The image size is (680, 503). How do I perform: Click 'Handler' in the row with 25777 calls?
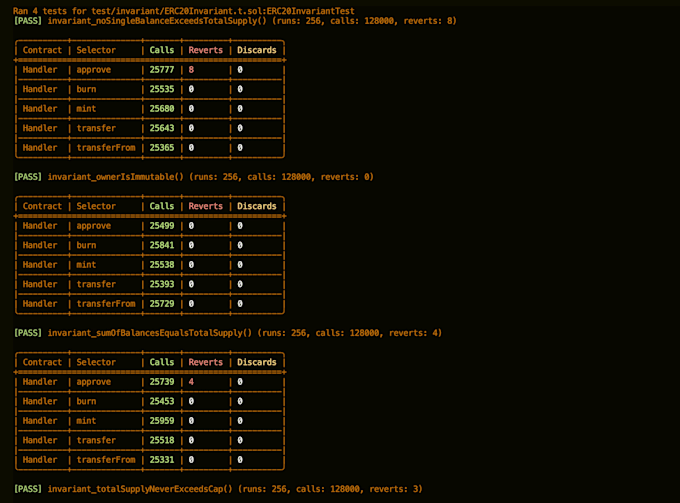40,70
